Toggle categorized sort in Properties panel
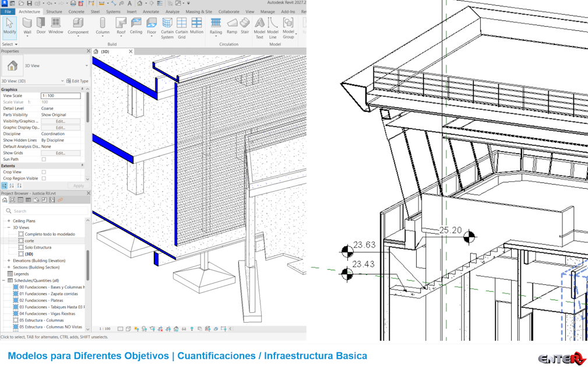 pos(5,186)
